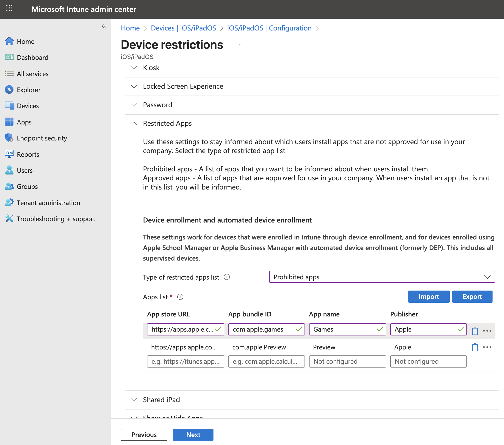Screen dimensions: 504x445
Task: Expand the Shared iPad section
Action: pos(161,399)
